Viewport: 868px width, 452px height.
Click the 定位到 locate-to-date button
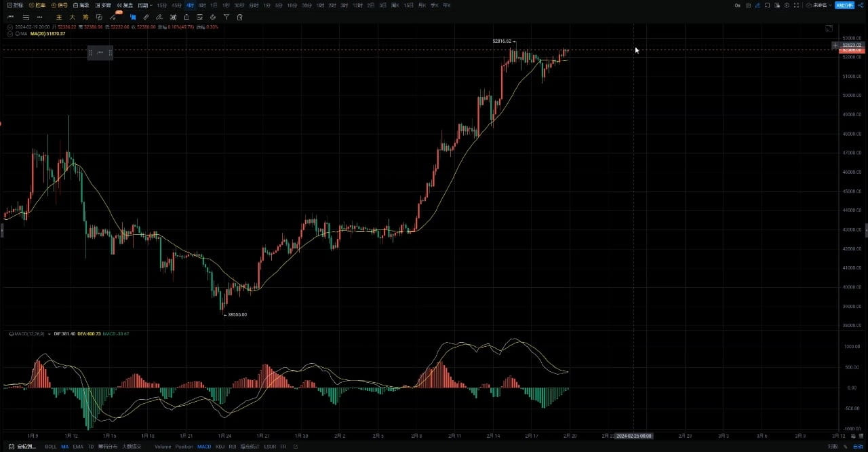[x=22, y=447]
